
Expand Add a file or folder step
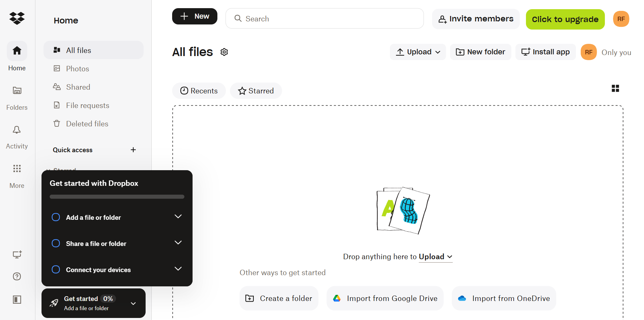pos(178,216)
